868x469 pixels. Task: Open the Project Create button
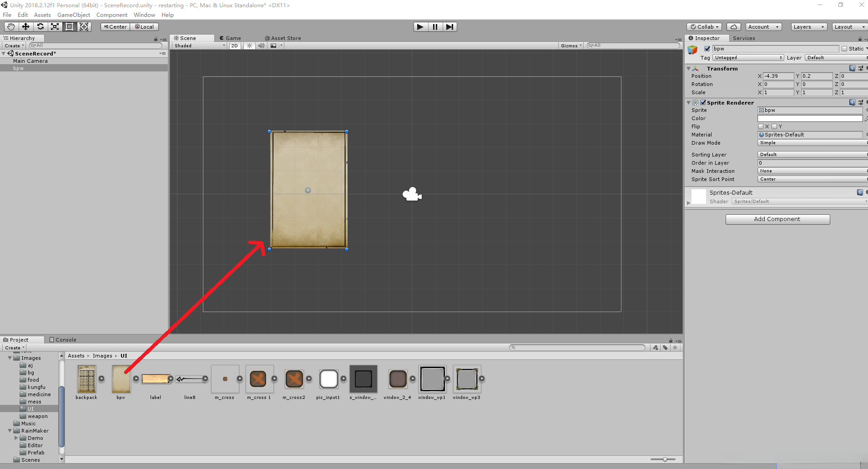tap(15, 348)
